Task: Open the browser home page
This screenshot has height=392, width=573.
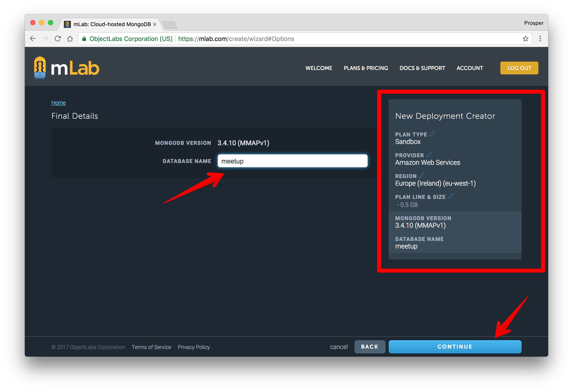Action: point(70,39)
